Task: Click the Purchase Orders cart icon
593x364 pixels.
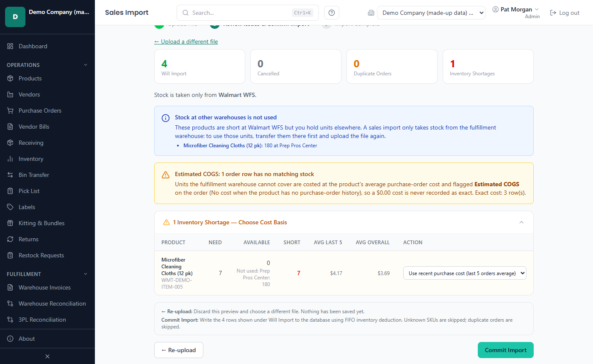Action: pos(11,110)
